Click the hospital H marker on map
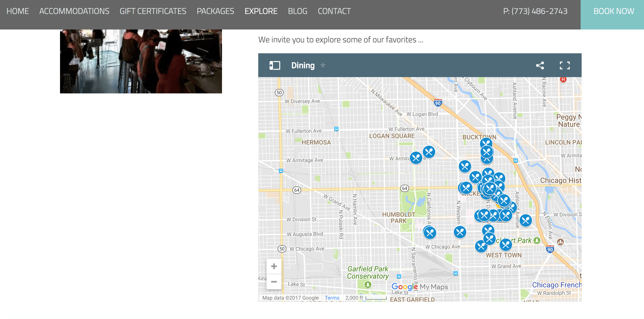 tap(563, 79)
